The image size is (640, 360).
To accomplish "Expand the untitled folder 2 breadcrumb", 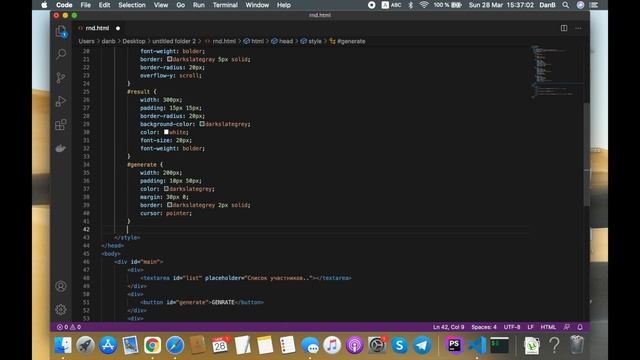I will point(174,41).
